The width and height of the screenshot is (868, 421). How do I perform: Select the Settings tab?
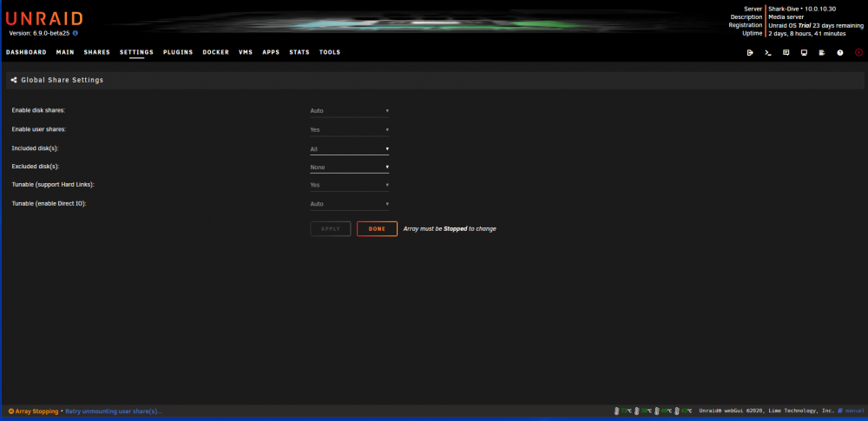coord(137,52)
